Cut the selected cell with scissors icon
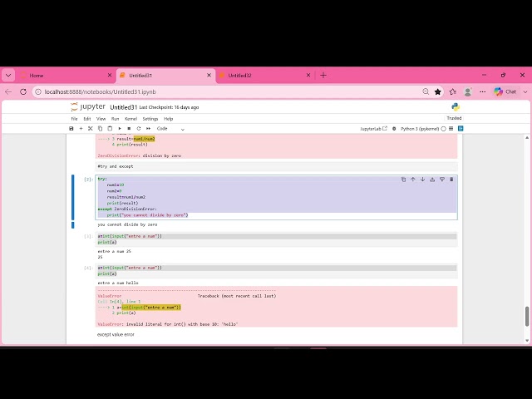The width and height of the screenshot is (532, 399). tap(91, 129)
